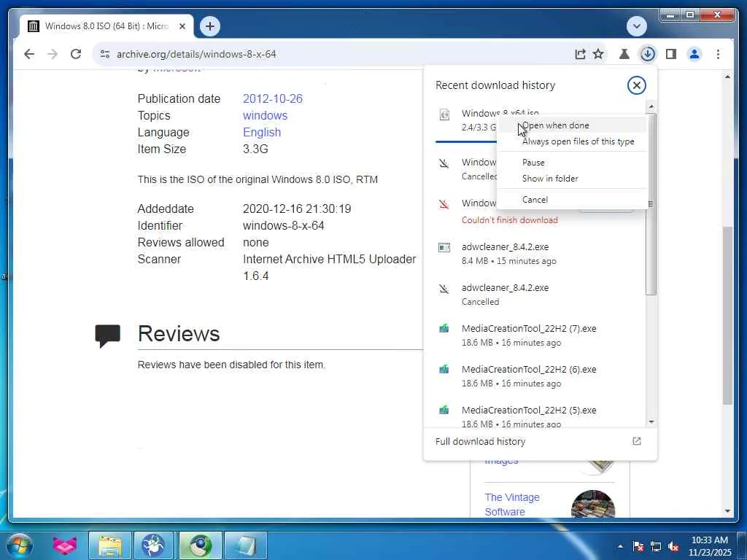Close the Recent download history panel

(636, 85)
